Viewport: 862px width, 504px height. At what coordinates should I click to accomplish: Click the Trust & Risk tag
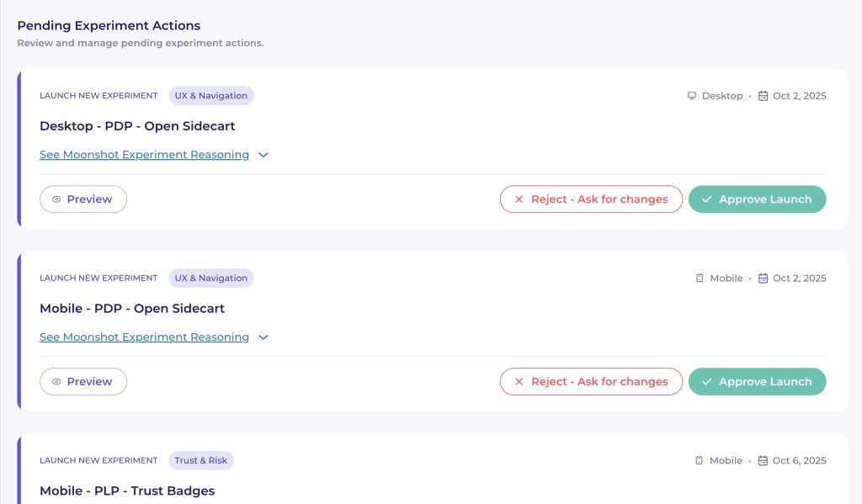pos(200,461)
